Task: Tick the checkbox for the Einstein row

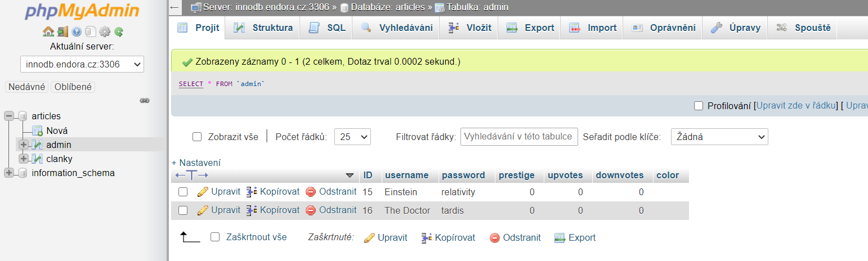Action: tap(183, 192)
